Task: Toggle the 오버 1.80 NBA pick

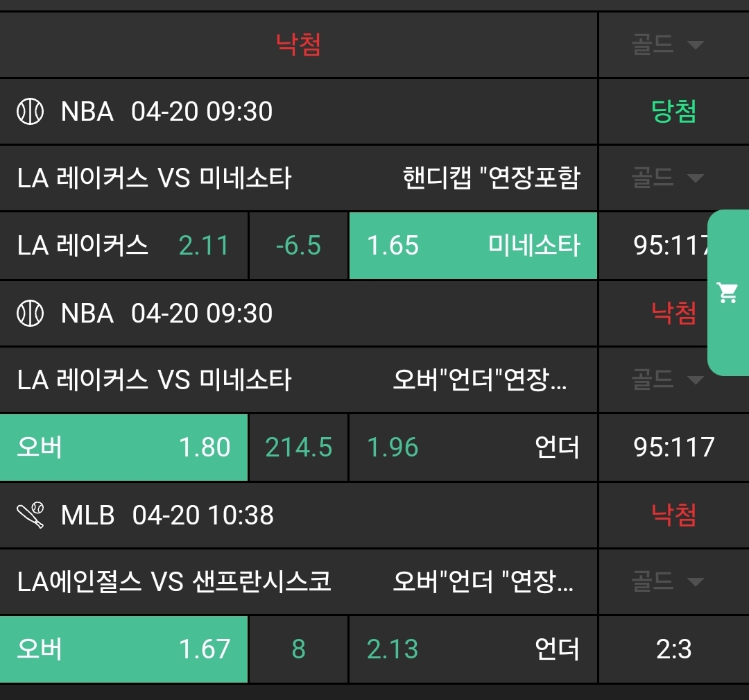Action: (123, 447)
